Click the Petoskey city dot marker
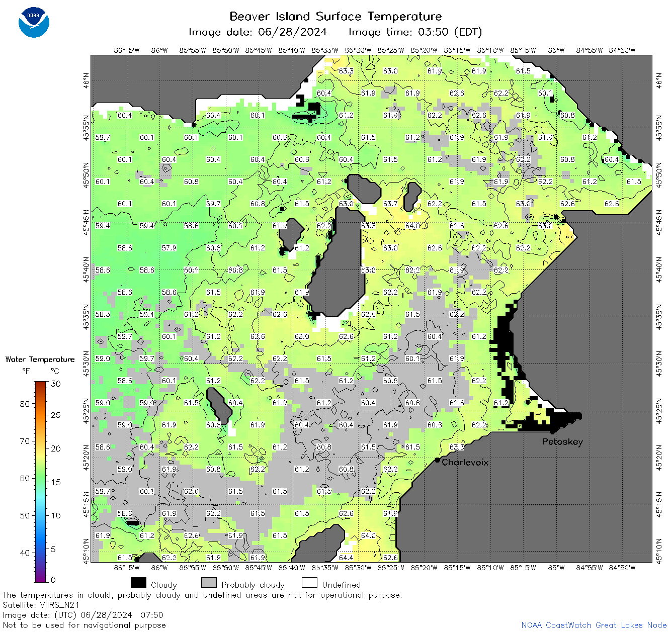The height and width of the screenshot is (633, 672). [x=552, y=431]
